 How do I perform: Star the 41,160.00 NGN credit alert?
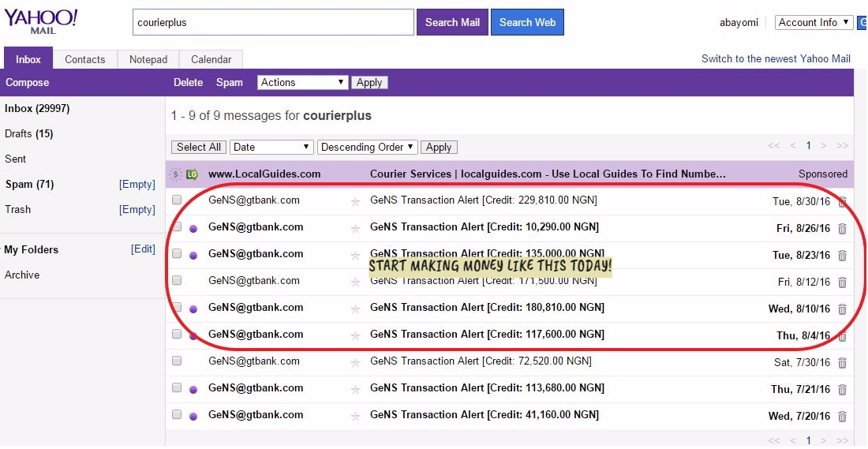pyautogui.click(x=355, y=417)
